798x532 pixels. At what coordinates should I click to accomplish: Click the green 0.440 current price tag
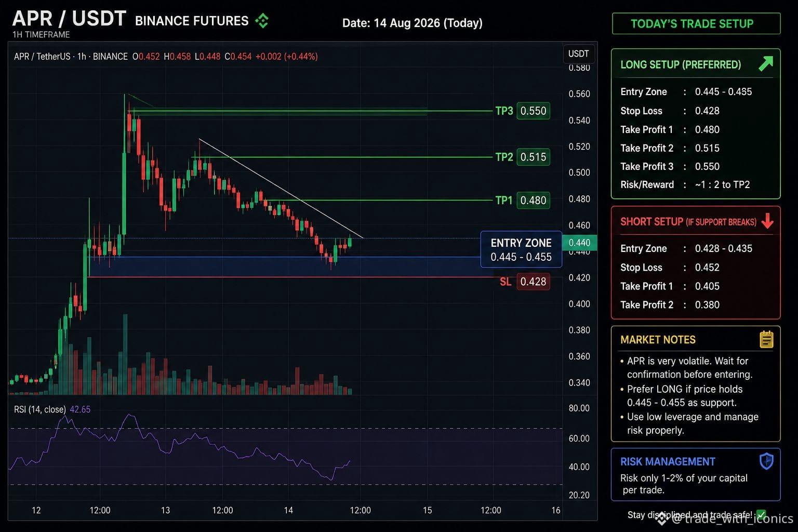coord(579,243)
